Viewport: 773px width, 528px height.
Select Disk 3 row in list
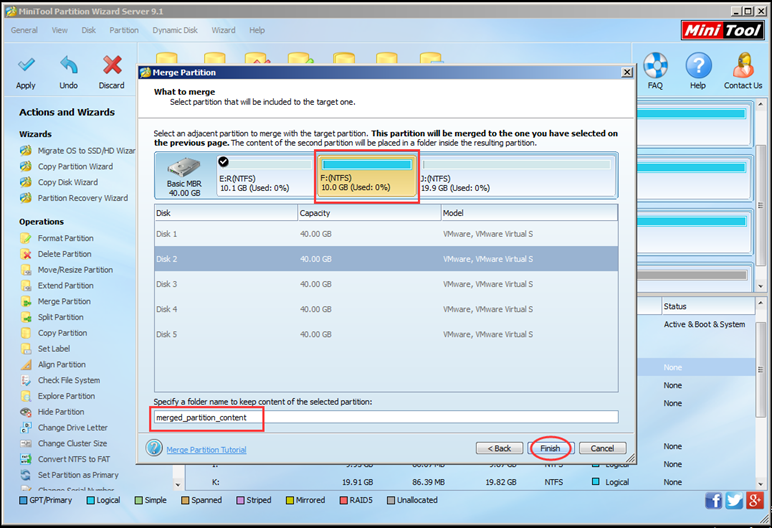[x=386, y=284]
